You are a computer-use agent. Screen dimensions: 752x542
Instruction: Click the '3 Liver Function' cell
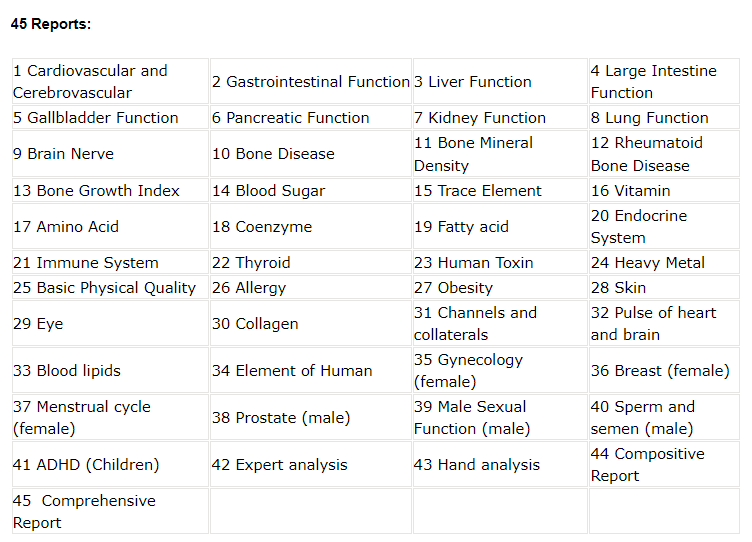point(500,82)
